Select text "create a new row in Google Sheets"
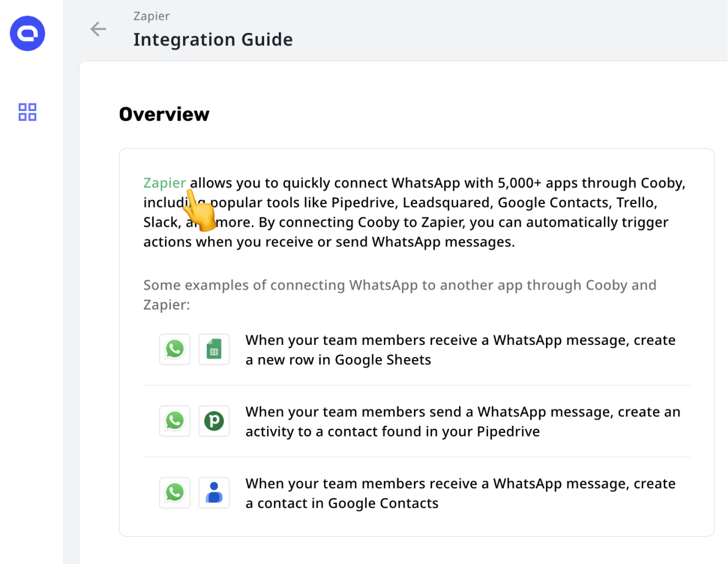This screenshot has height=564, width=728. pos(460,350)
